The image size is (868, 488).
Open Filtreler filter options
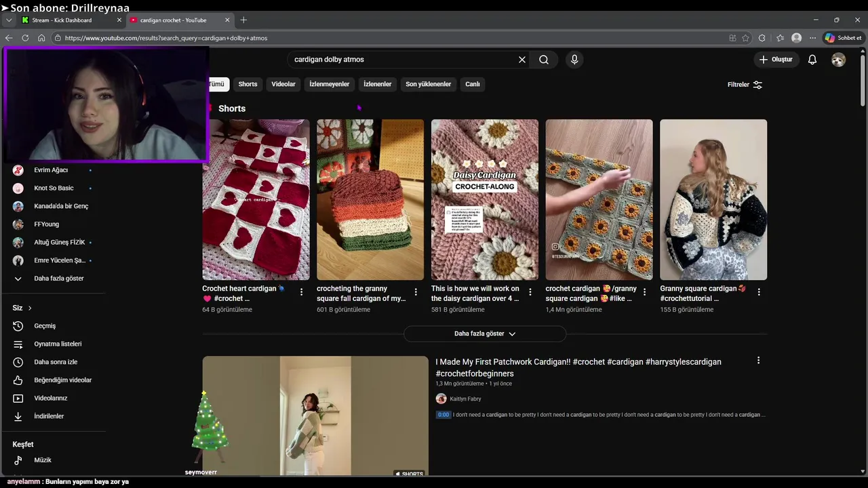pos(745,85)
